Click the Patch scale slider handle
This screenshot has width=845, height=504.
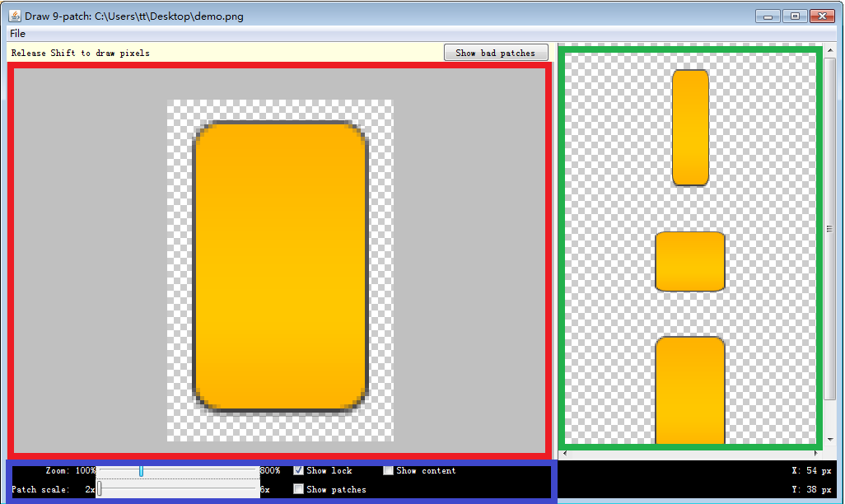coord(99,489)
